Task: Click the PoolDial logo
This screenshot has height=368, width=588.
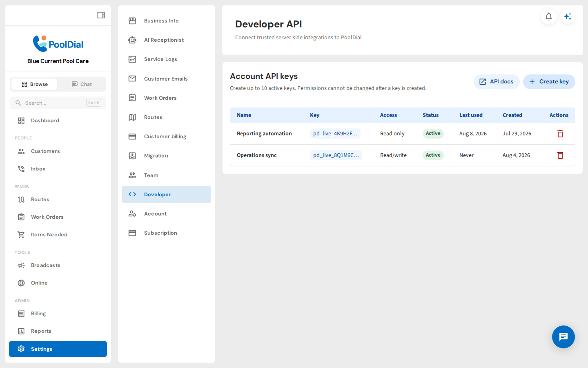Action: 58,44
